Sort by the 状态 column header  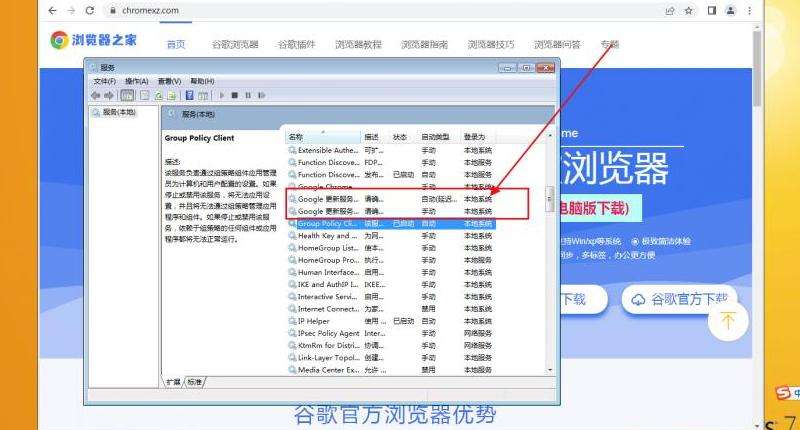403,137
